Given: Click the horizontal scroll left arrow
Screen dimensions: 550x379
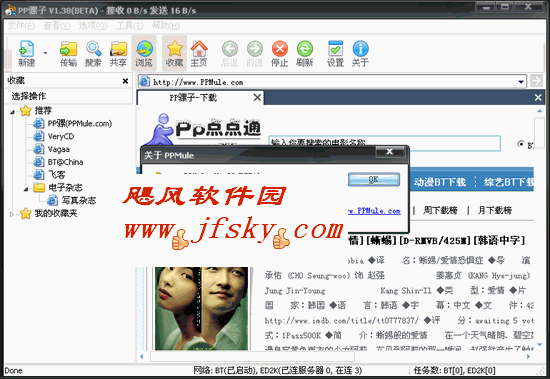Looking at the screenshot, I should (142, 357).
